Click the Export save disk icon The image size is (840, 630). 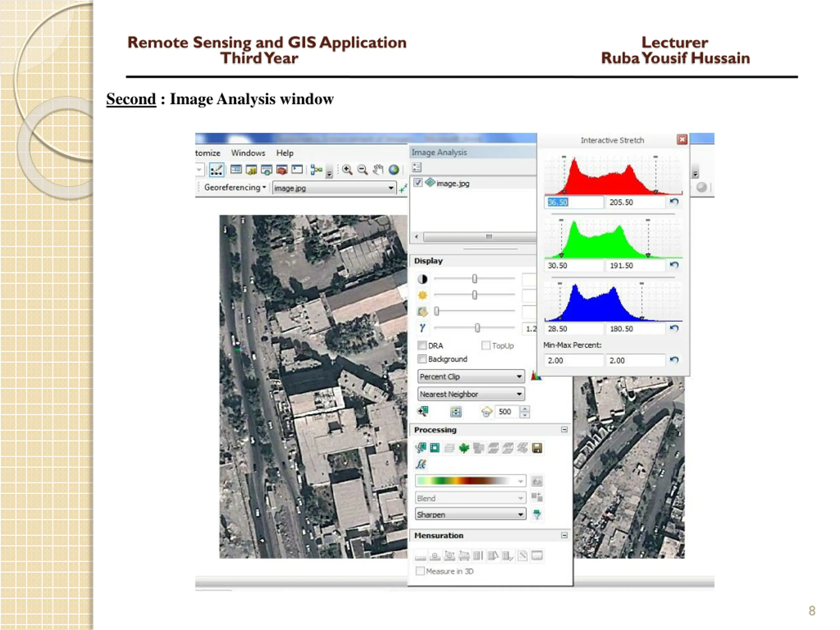(x=537, y=448)
